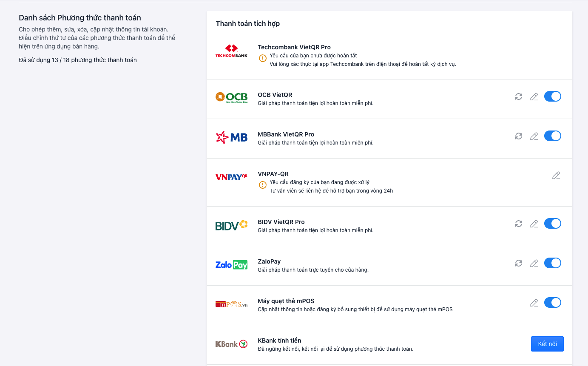This screenshot has width=588, height=366.
Task: Edit the ZaloPay payment method
Action: point(534,263)
